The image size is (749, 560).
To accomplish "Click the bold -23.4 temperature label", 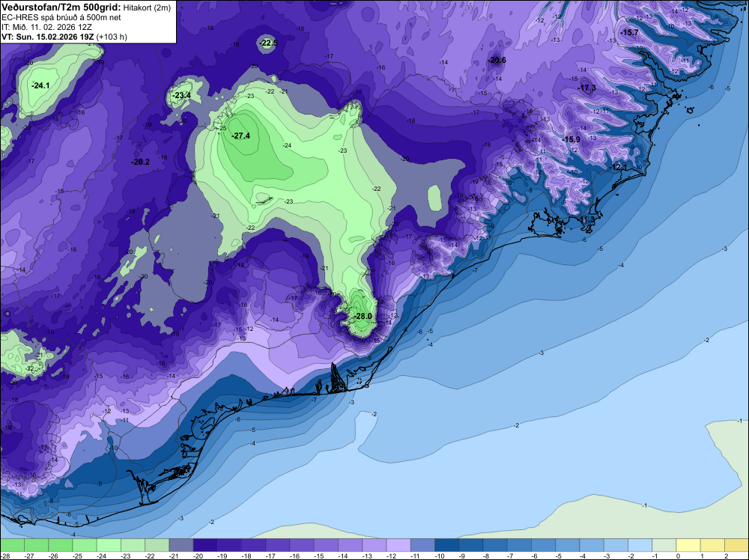I will click(182, 96).
